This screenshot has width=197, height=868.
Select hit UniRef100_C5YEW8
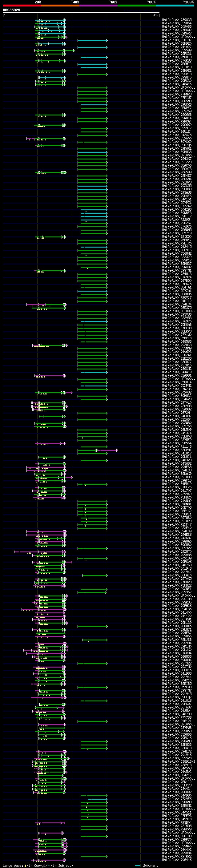[177, 687]
